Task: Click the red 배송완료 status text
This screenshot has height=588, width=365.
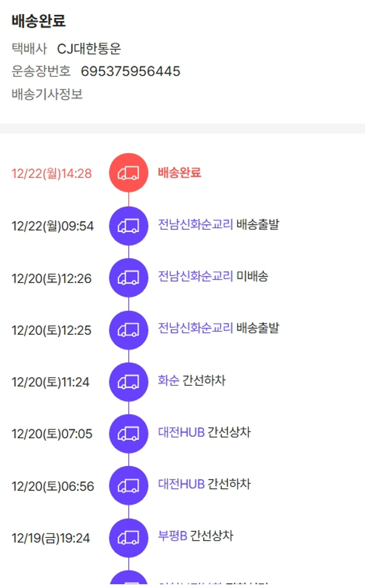Action: tap(180, 173)
